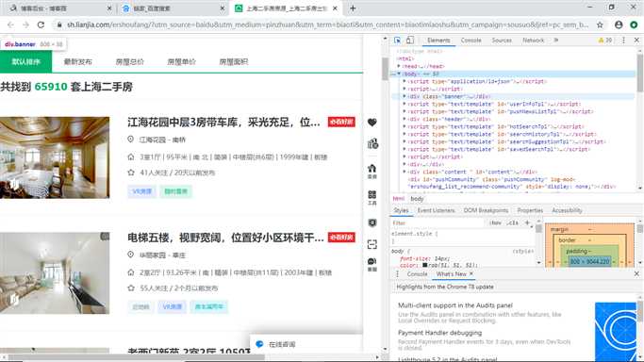Expand the div class content node
644x362 pixels.
(x=405, y=172)
